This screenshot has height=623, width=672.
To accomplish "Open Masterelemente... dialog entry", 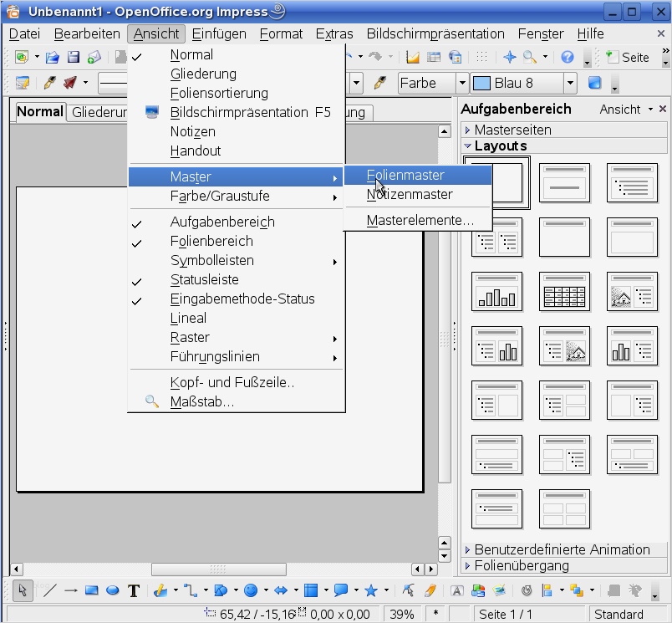I will click(420, 220).
